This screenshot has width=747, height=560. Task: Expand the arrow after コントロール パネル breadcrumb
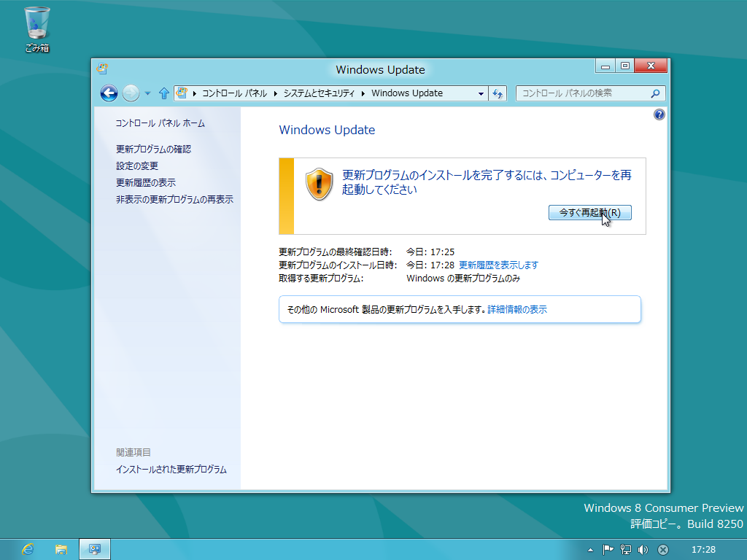[276, 93]
